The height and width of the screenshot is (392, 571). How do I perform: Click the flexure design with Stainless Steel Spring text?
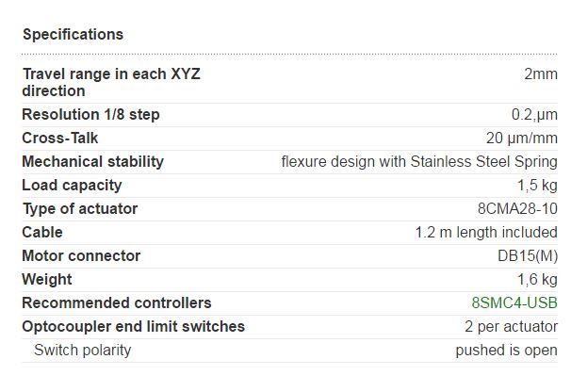click(419, 162)
